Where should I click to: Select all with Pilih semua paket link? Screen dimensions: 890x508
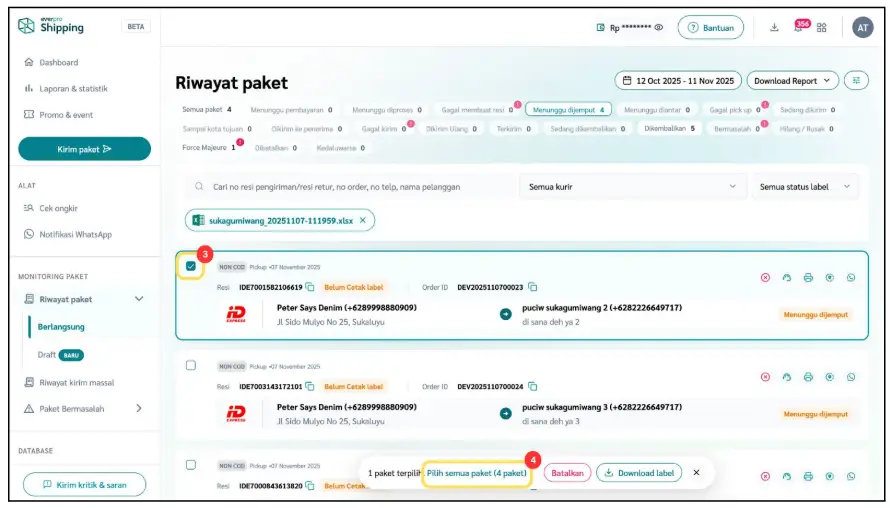coord(476,473)
